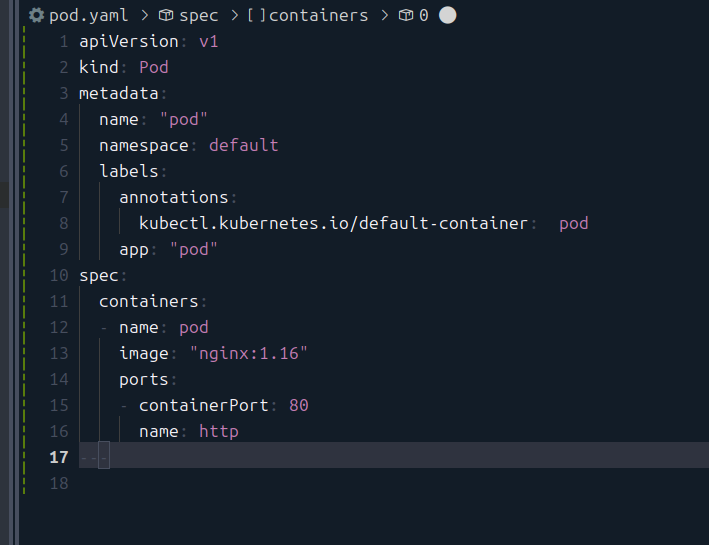
Task: Click line number 3 beside metadata
Action: pyautogui.click(x=63, y=93)
